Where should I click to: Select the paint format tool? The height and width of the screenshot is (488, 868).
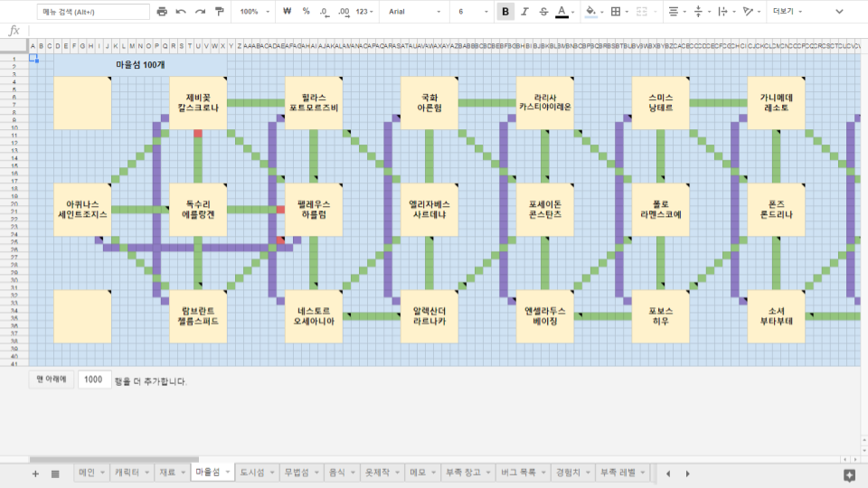tap(219, 12)
